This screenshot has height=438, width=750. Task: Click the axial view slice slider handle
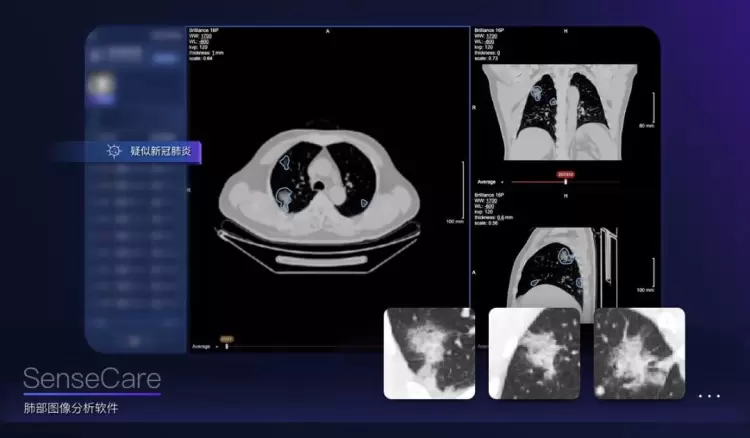[x=227, y=346]
